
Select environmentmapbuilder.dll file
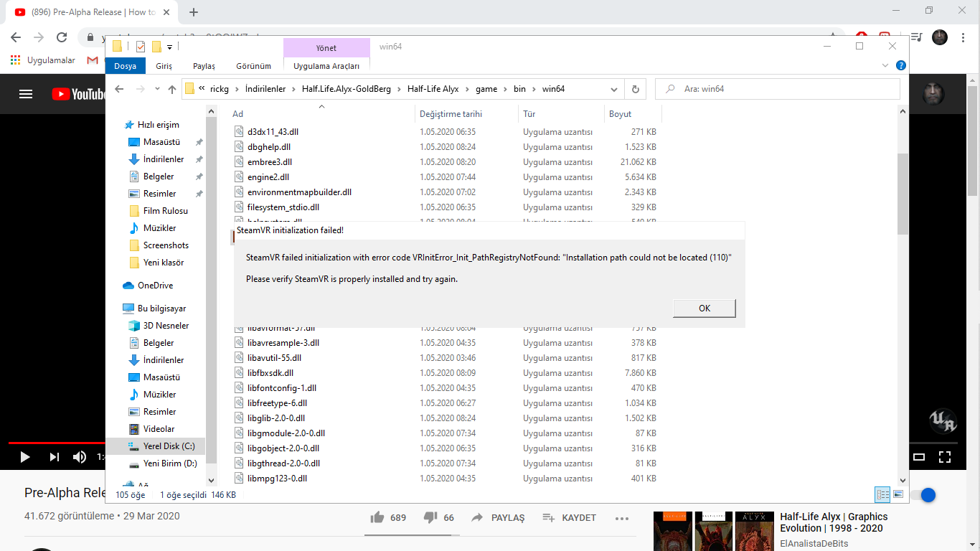click(x=299, y=192)
